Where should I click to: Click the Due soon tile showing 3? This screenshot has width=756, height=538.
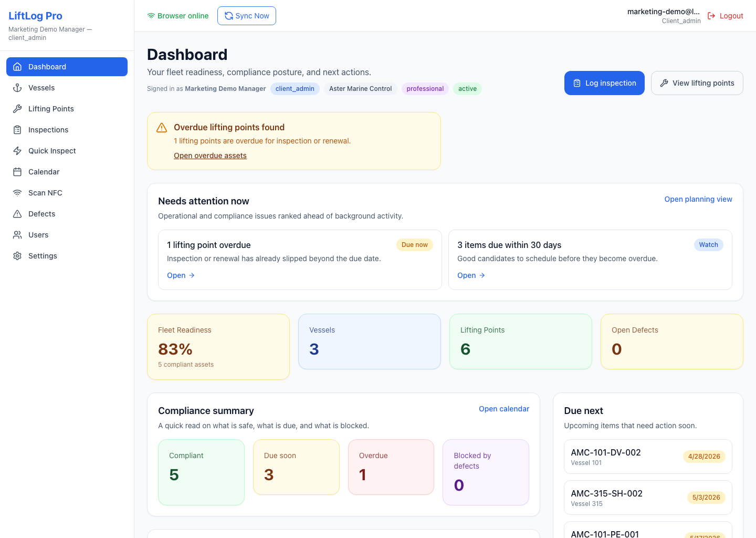pos(296,467)
